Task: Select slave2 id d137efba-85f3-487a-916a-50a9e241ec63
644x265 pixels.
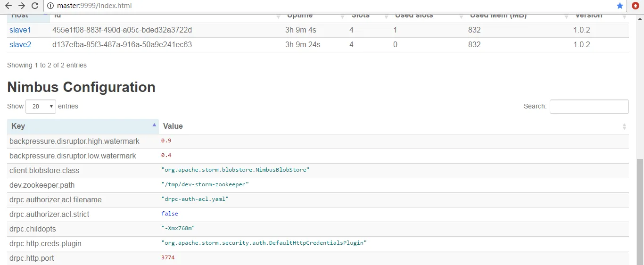Action: (122, 45)
